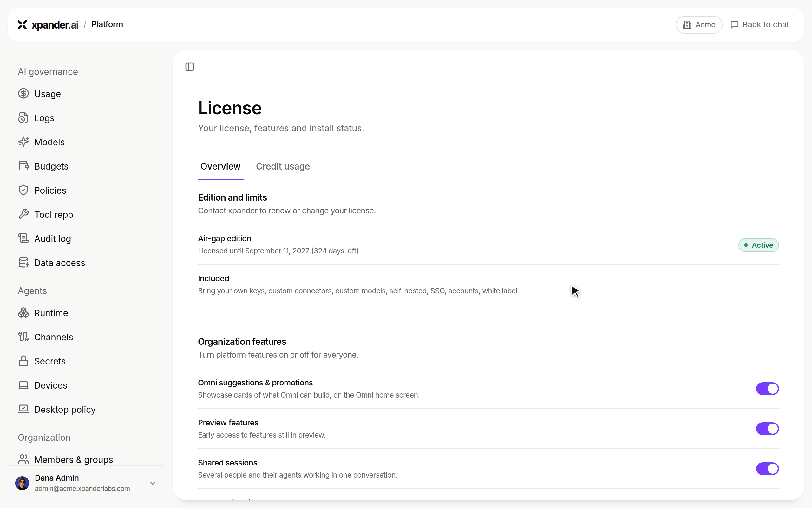
Task: Open Secrets via the lock icon
Action: point(23,361)
